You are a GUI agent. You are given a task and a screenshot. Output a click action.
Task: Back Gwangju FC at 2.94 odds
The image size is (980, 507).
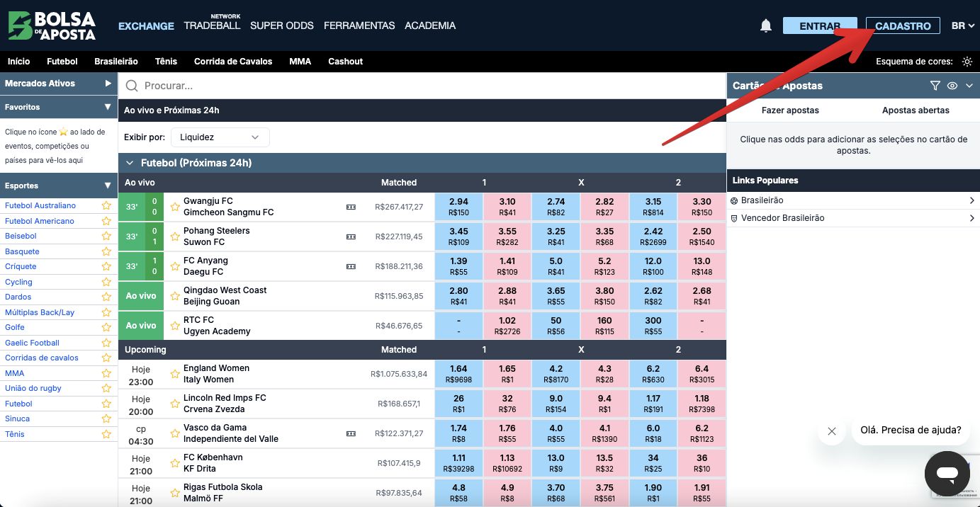point(459,207)
